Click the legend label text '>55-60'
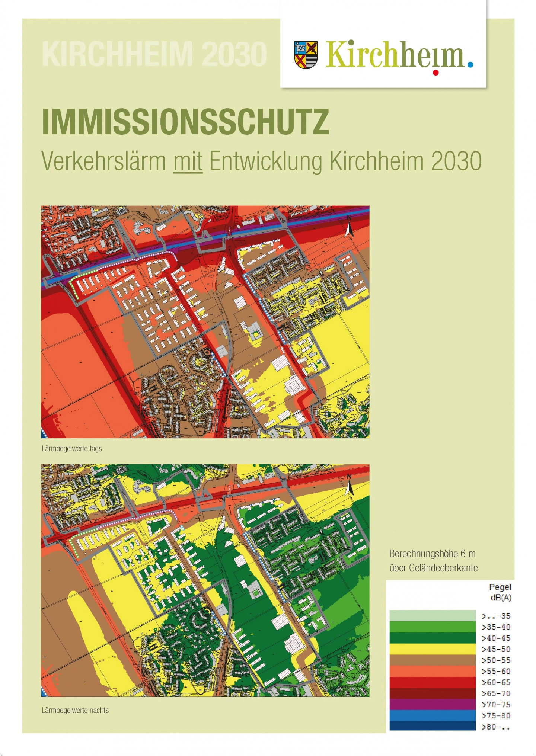Screen dimensions: 536x756 [496, 672]
